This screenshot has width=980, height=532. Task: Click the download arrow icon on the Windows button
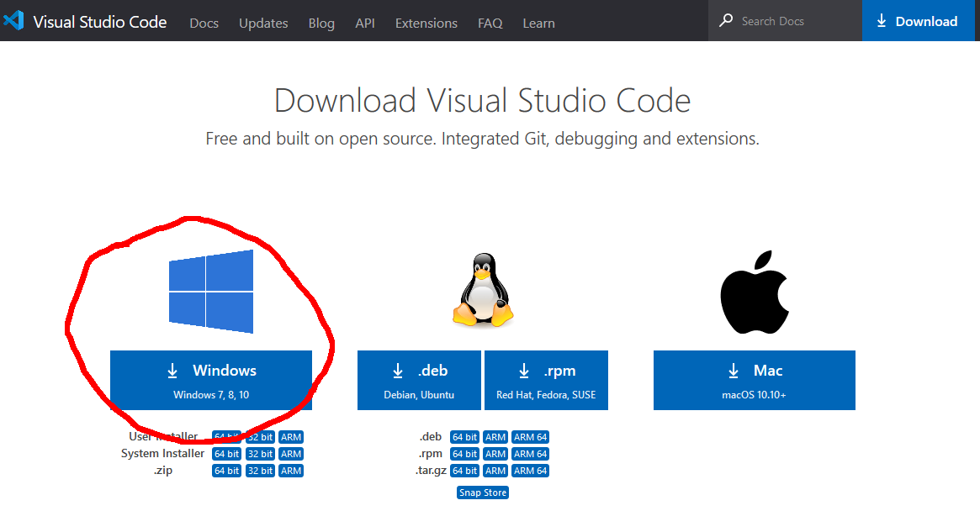[172, 370]
